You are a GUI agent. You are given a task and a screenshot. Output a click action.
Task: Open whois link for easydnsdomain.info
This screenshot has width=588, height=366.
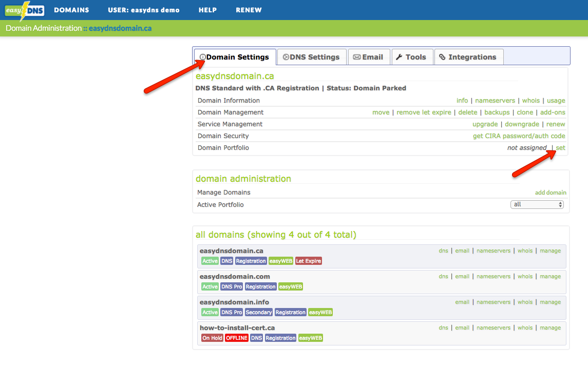click(525, 302)
